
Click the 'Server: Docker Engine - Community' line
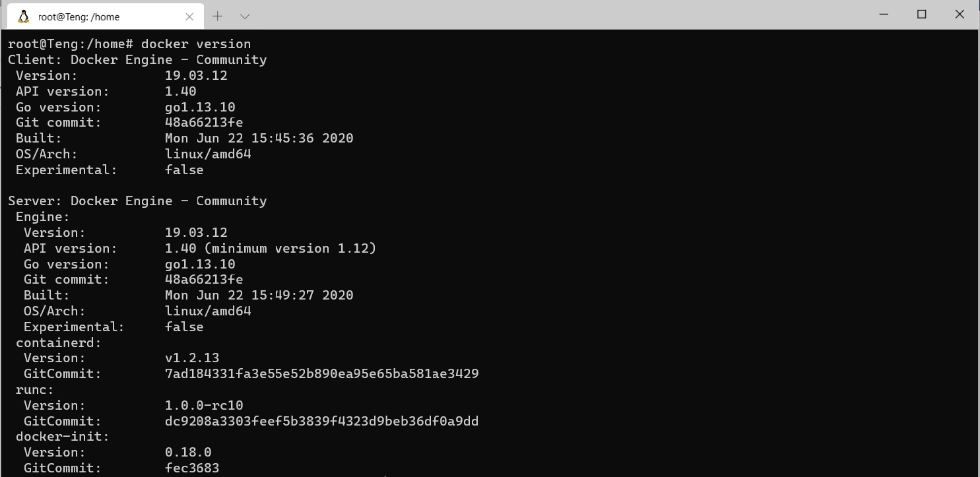click(137, 201)
